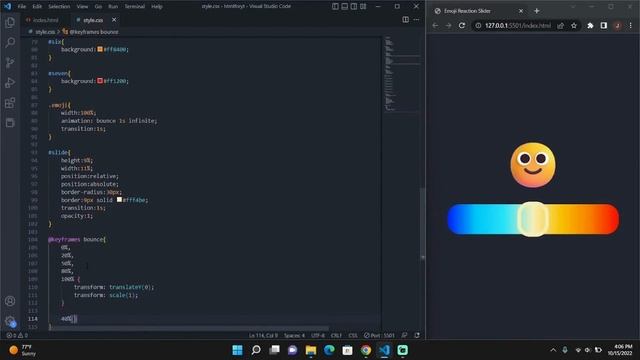
Task: Open the Run menu
Action: pos(113,7)
